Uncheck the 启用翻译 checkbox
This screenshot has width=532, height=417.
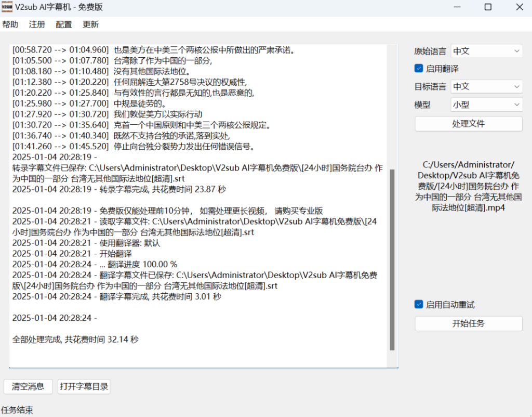pos(419,69)
